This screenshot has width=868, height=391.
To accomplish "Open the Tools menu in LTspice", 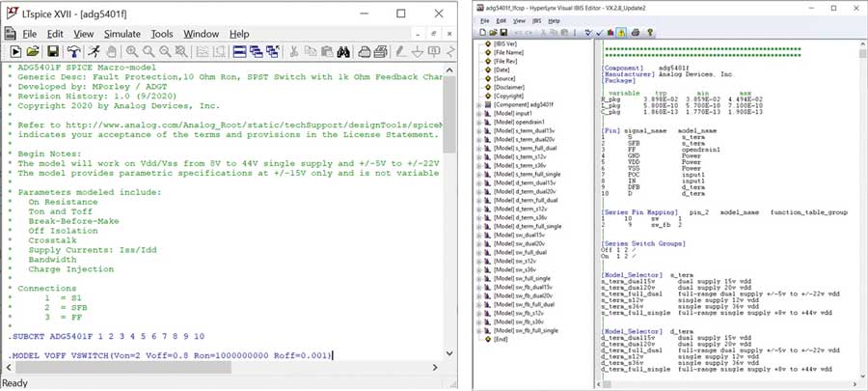I will pos(161,34).
